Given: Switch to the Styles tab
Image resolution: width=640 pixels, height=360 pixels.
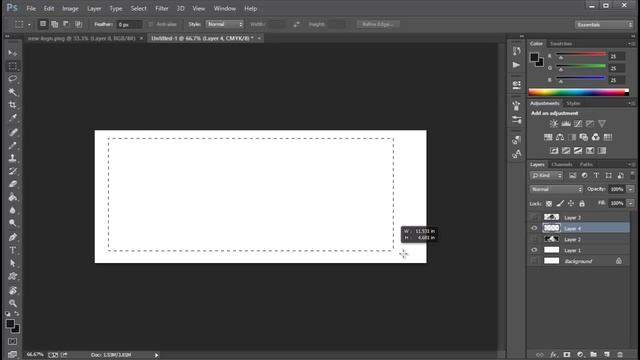Looking at the screenshot, I should tap(573, 104).
